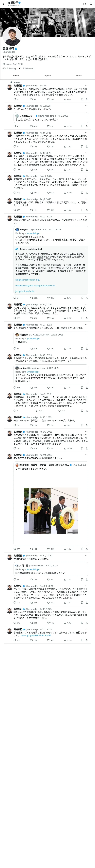Switch to the Replies tab
The height and width of the screenshot is (868, 95).
pyautogui.click(x=47, y=76)
